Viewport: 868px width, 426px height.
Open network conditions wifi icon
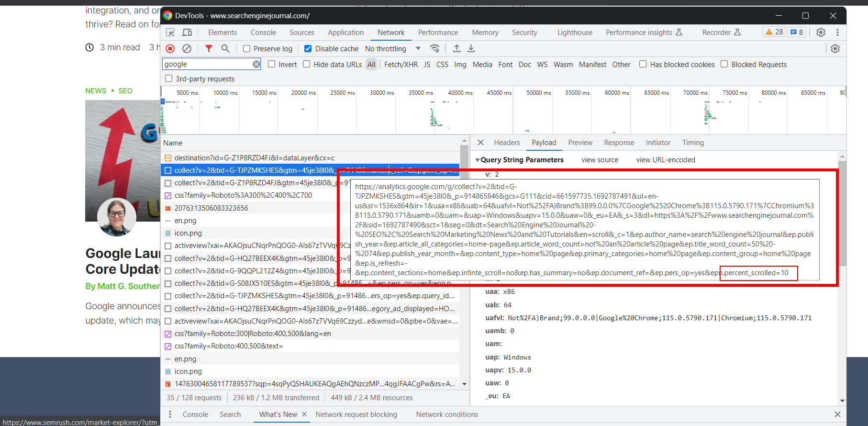[x=434, y=48]
